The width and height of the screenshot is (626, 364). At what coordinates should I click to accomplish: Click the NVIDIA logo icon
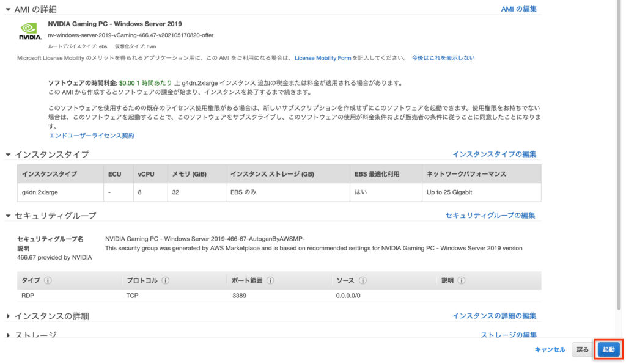point(30,31)
